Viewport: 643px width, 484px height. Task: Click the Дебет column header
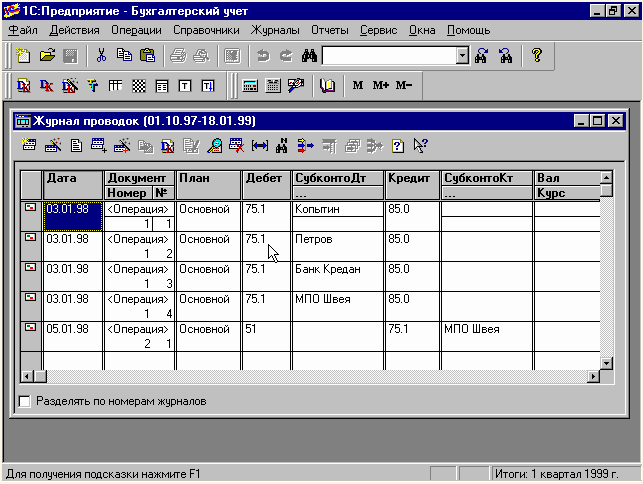click(264, 178)
